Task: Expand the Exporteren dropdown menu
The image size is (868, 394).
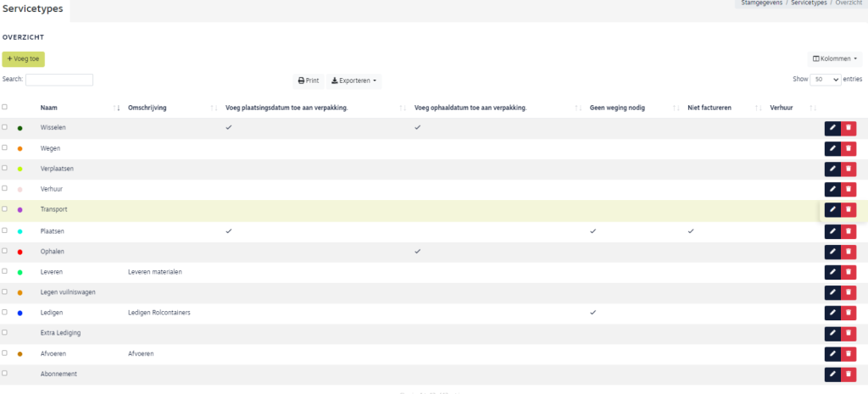Action: (353, 80)
